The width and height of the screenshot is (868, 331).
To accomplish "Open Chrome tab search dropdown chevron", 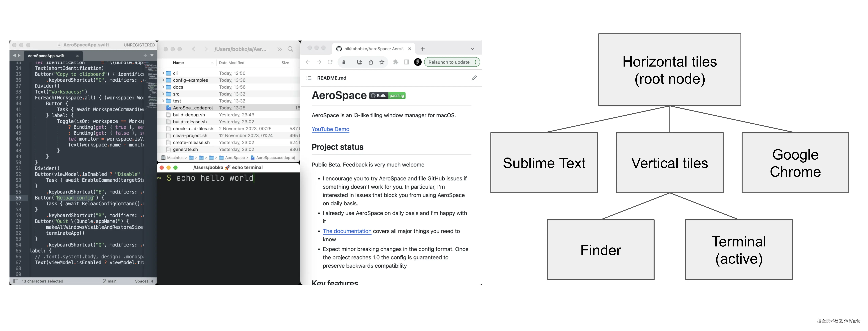I will [472, 49].
